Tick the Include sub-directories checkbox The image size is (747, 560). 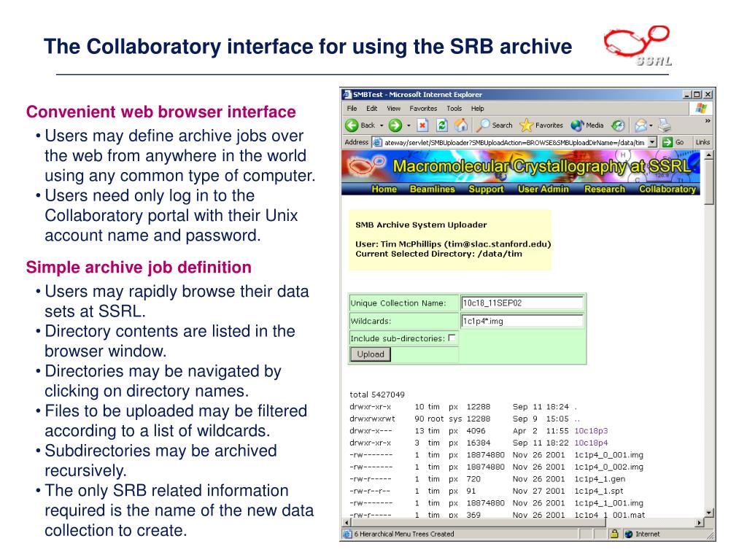coord(452,338)
